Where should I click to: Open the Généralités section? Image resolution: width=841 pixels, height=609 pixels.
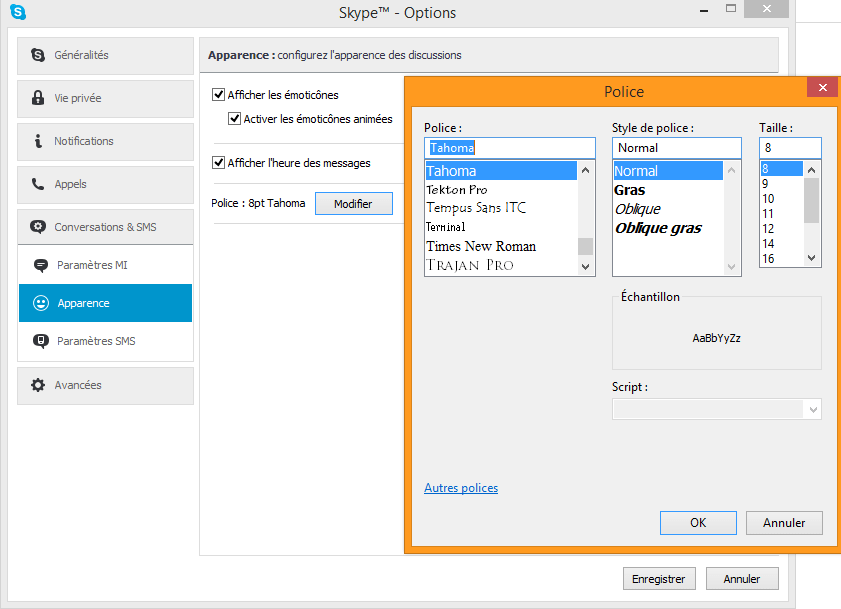tap(105, 55)
